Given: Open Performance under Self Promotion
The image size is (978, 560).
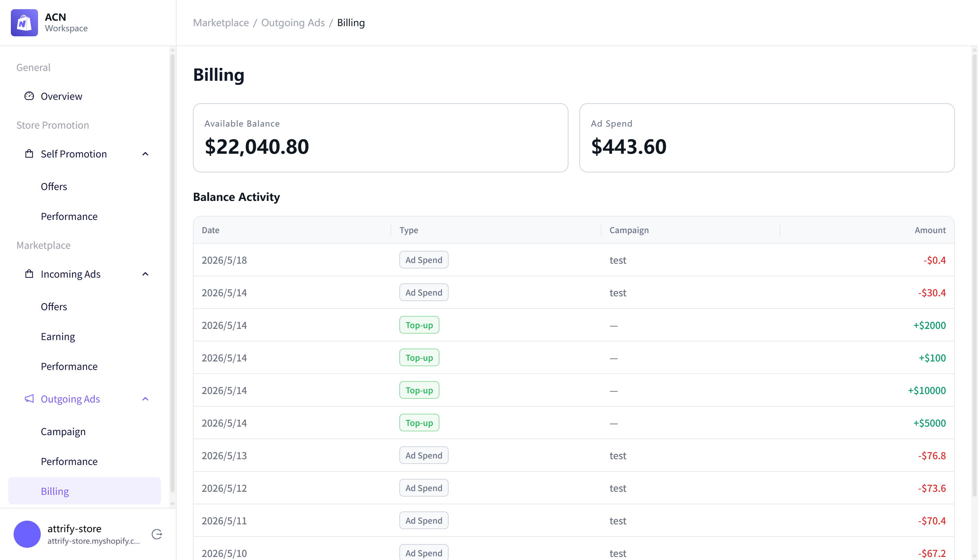Looking at the screenshot, I should (x=69, y=216).
